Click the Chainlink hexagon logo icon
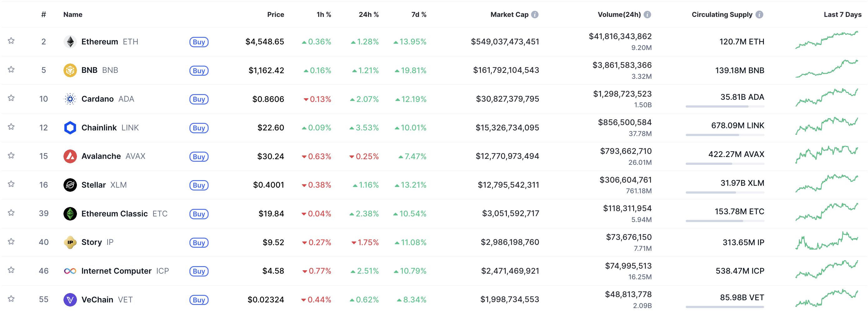 (70, 128)
